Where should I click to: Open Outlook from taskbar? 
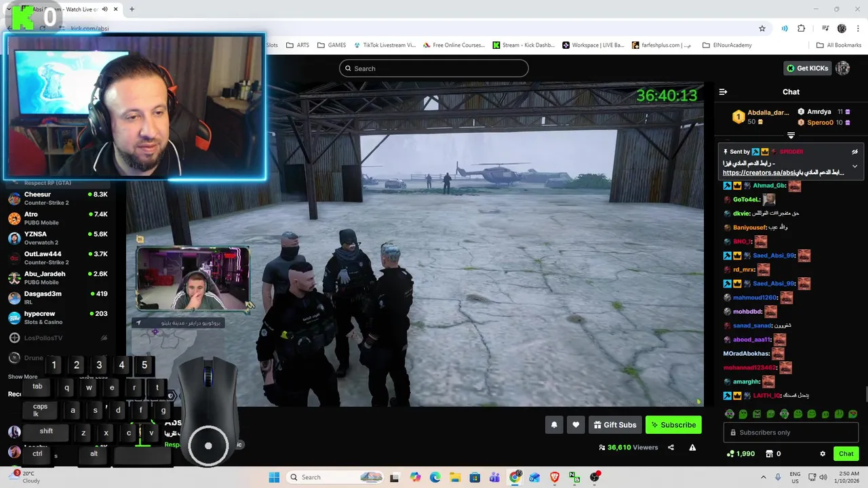pos(535,477)
